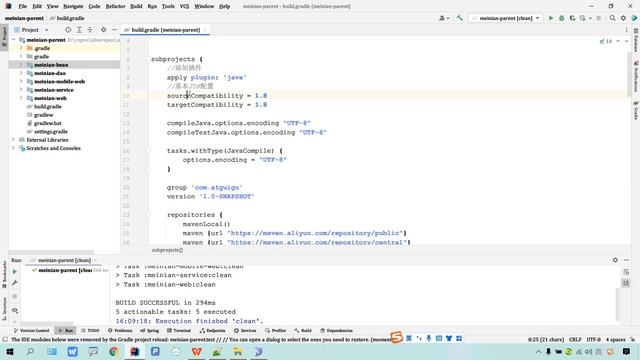Image resolution: width=640 pixels, height=360 pixels.
Task: Expand the meinian-dao module
Action: point(21,73)
